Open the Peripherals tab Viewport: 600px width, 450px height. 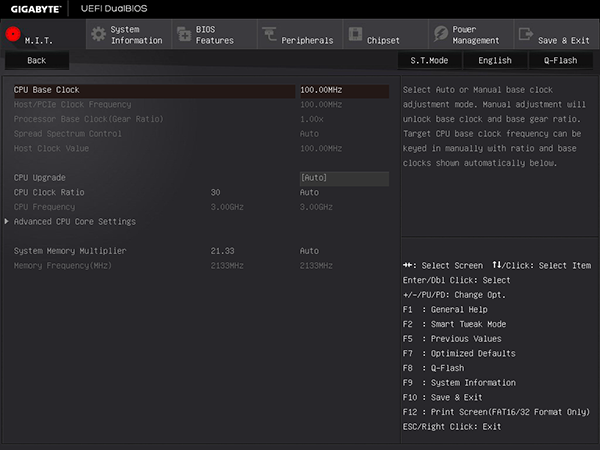tap(300, 34)
